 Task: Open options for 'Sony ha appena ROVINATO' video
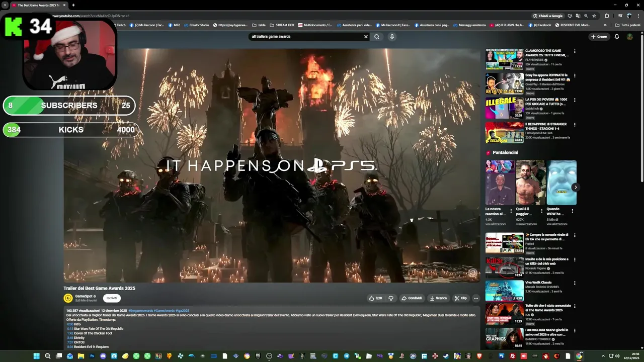[575, 76]
